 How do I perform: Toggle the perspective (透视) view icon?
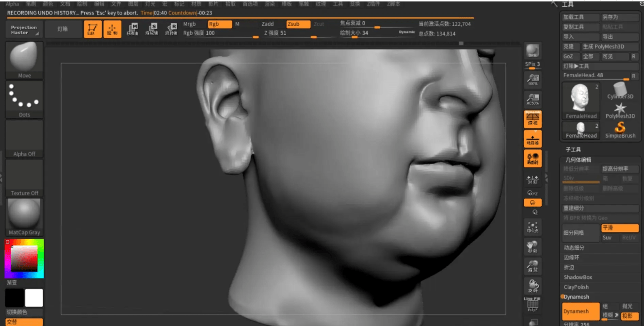(x=532, y=118)
